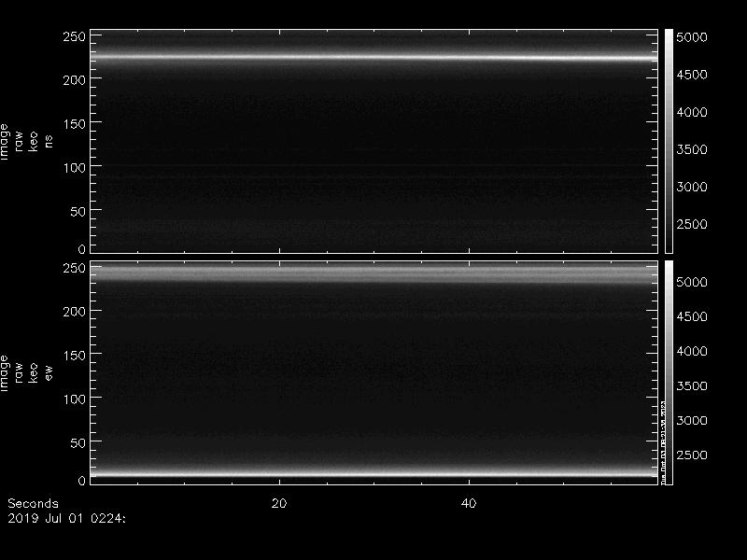Click '50' on the ns keogram y-axis

tap(78, 212)
